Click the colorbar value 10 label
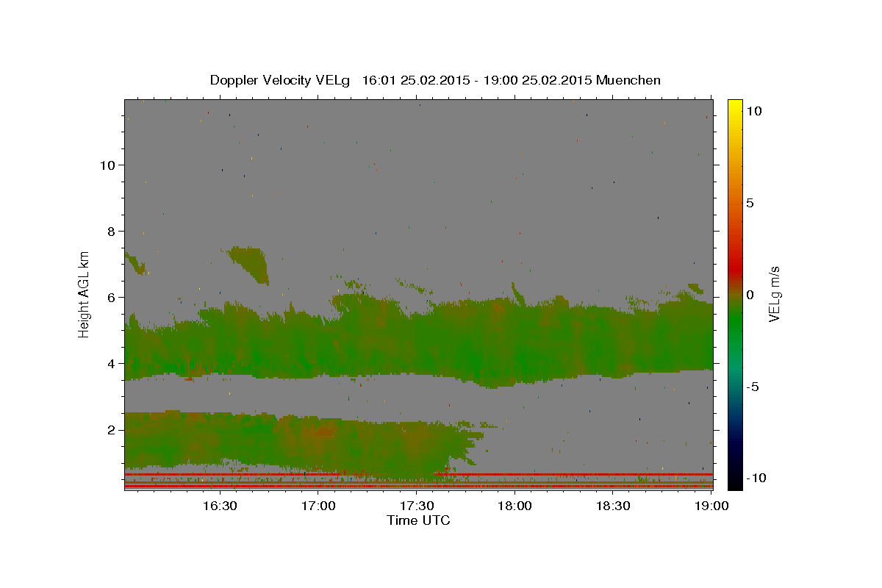882x588 pixels. (753, 111)
